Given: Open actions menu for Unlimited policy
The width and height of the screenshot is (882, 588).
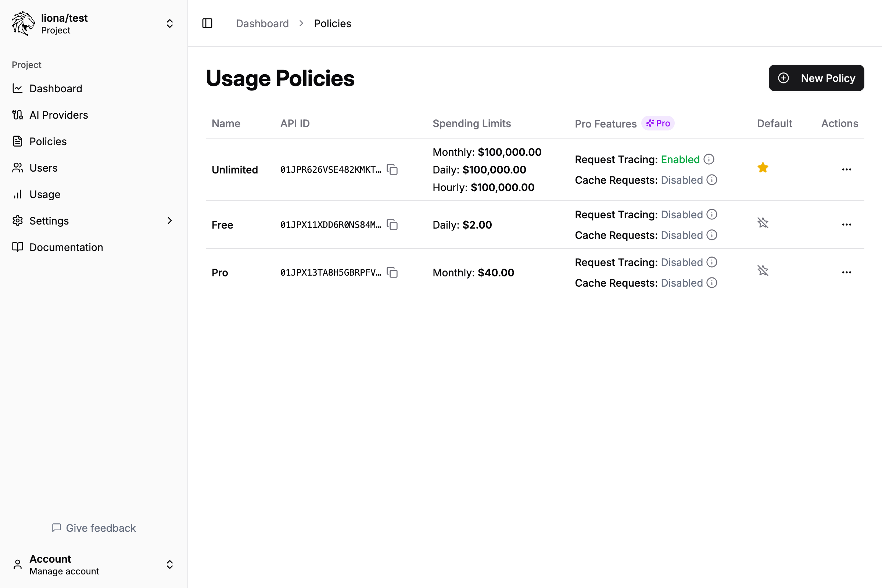Looking at the screenshot, I should pos(846,169).
